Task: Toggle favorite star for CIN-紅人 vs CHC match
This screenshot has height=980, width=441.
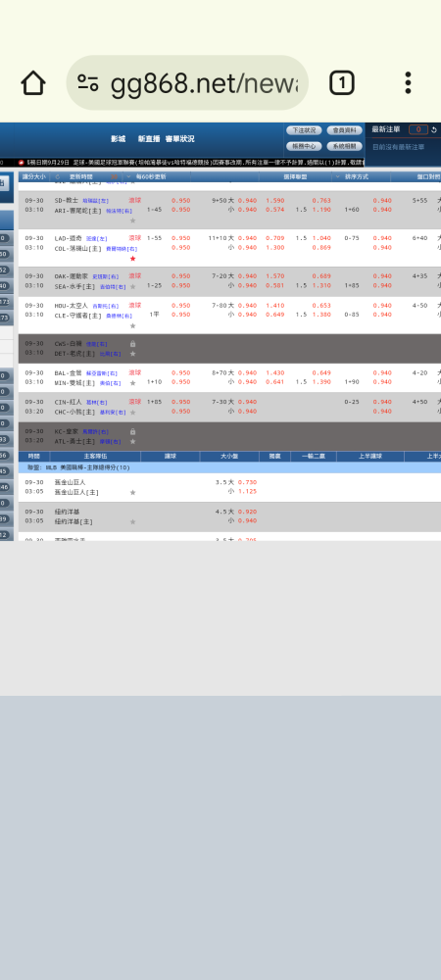Action: coord(132,413)
